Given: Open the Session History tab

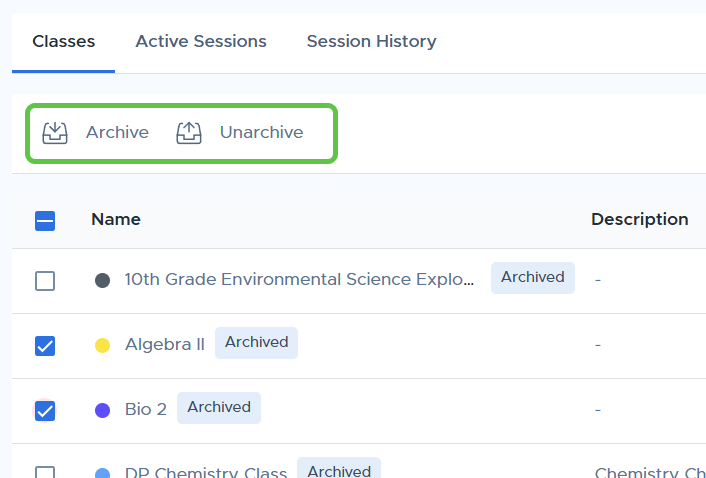Looking at the screenshot, I should click(x=371, y=41).
